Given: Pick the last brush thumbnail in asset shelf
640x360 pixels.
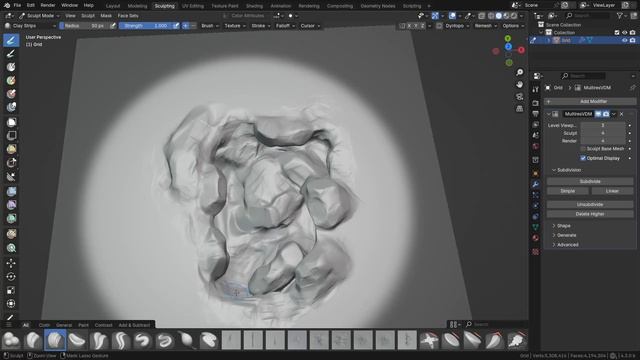Looking at the screenshot, I should (x=517, y=340).
